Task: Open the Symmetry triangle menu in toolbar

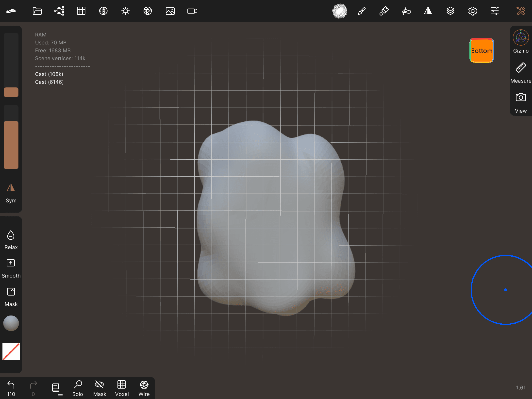Action: coord(428,11)
